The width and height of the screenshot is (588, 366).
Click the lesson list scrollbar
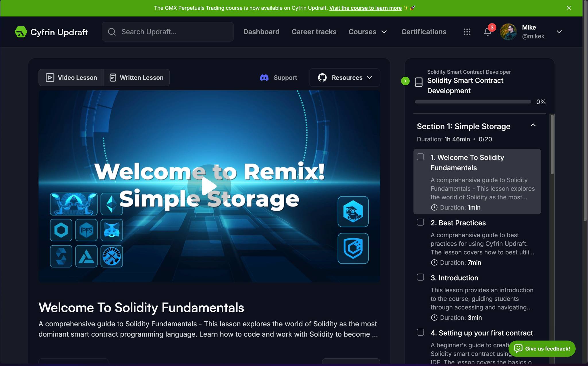[552, 145]
